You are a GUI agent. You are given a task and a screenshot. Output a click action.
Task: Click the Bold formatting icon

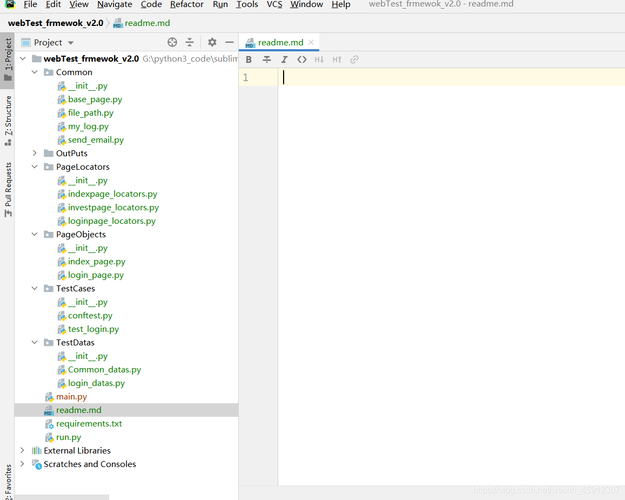pos(249,60)
